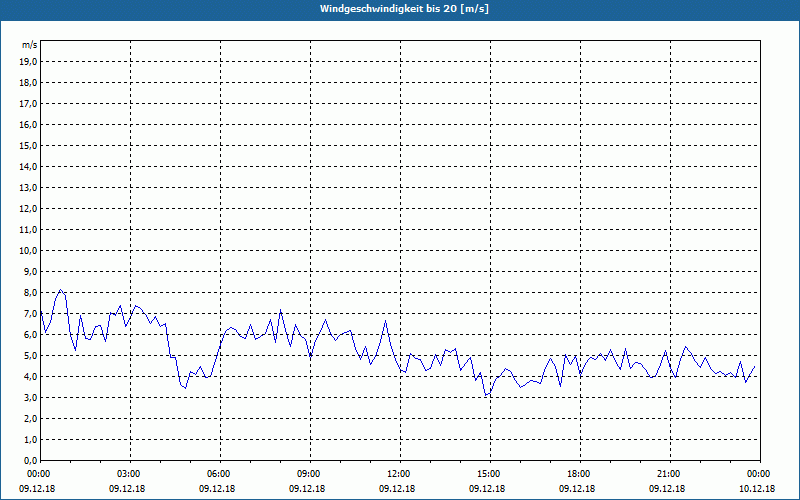Click the 3,0 y-axis label

(31, 397)
